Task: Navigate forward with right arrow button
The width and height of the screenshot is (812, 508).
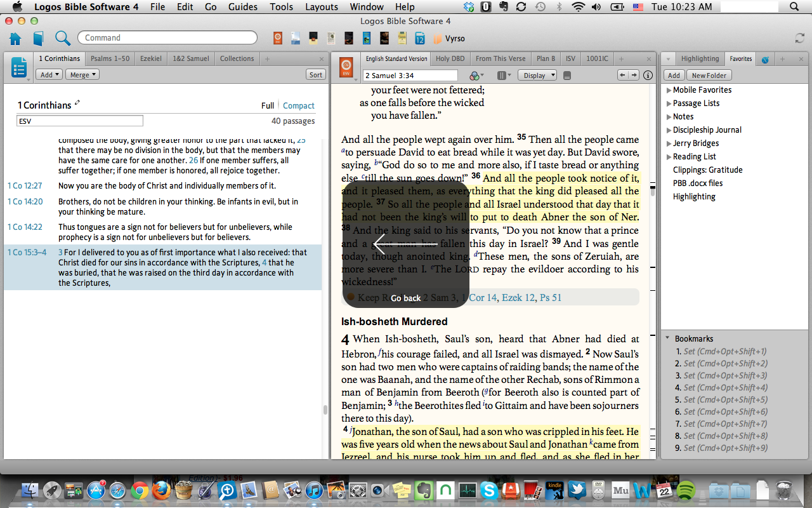Action: click(634, 75)
